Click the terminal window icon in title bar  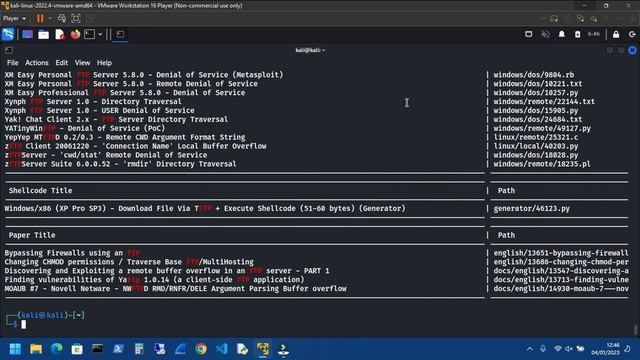9,50
